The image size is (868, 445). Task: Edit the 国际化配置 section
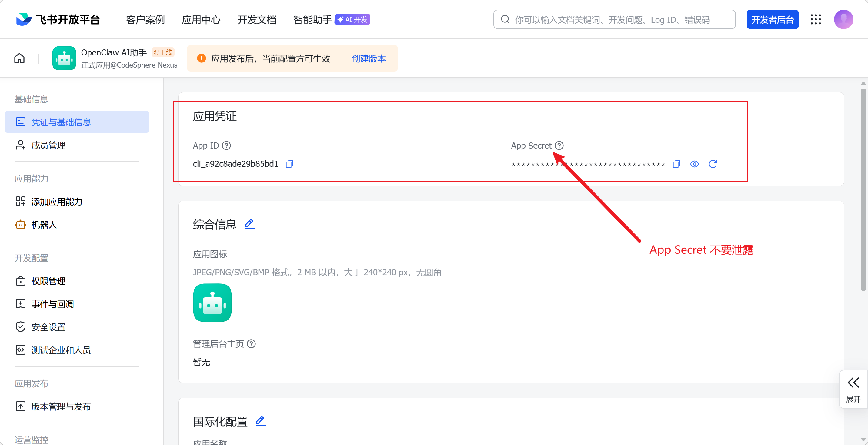tap(260, 421)
